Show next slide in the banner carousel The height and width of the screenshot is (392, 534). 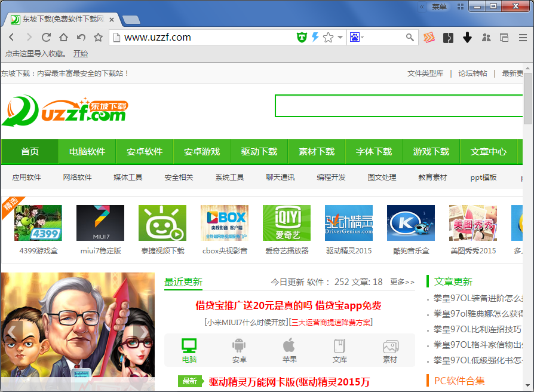point(143,332)
